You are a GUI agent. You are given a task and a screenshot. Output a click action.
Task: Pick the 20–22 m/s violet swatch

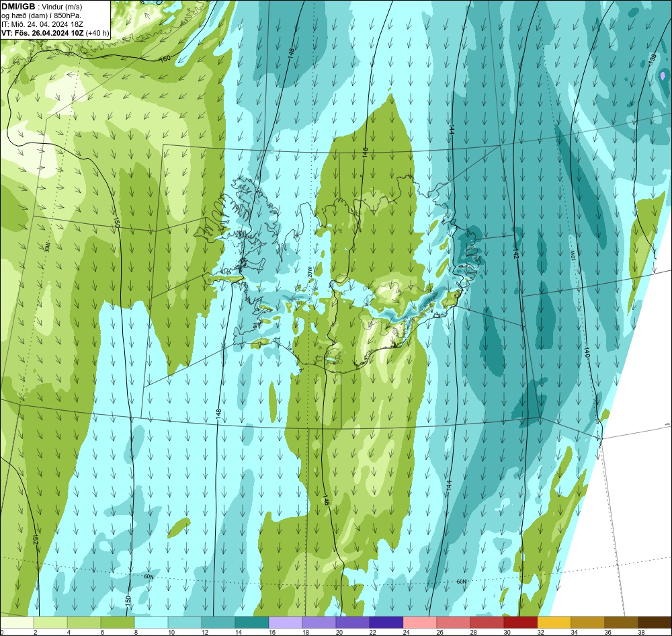click(x=353, y=623)
